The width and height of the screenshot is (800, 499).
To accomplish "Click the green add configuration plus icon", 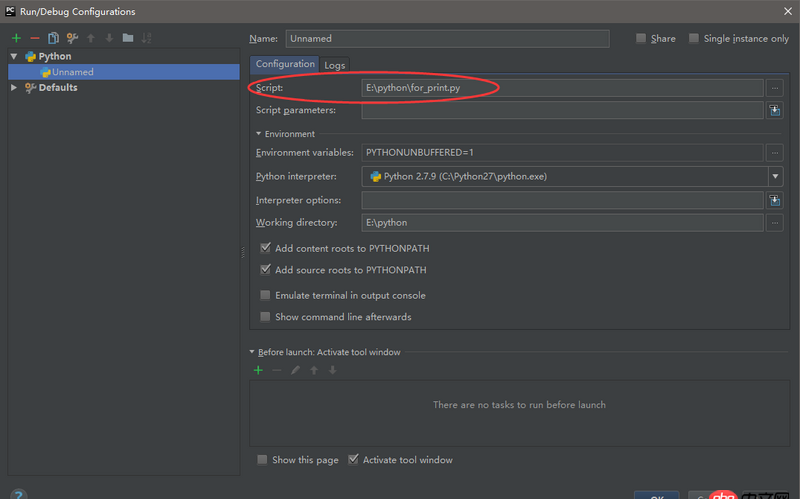I will coord(16,38).
